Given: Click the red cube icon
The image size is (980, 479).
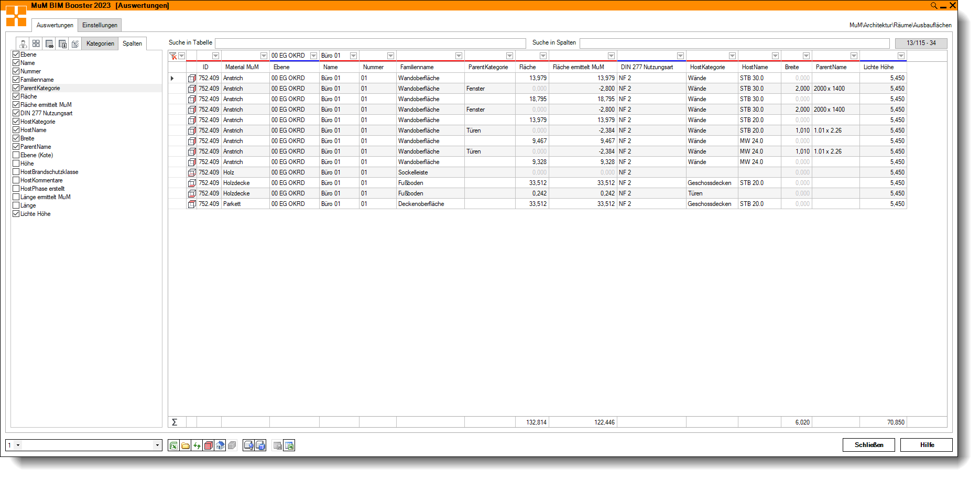Looking at the screenshot, I should click(209, 445).
